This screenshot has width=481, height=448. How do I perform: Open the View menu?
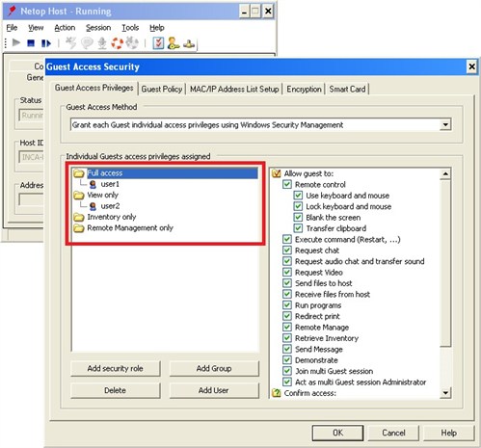pos(36,28)
